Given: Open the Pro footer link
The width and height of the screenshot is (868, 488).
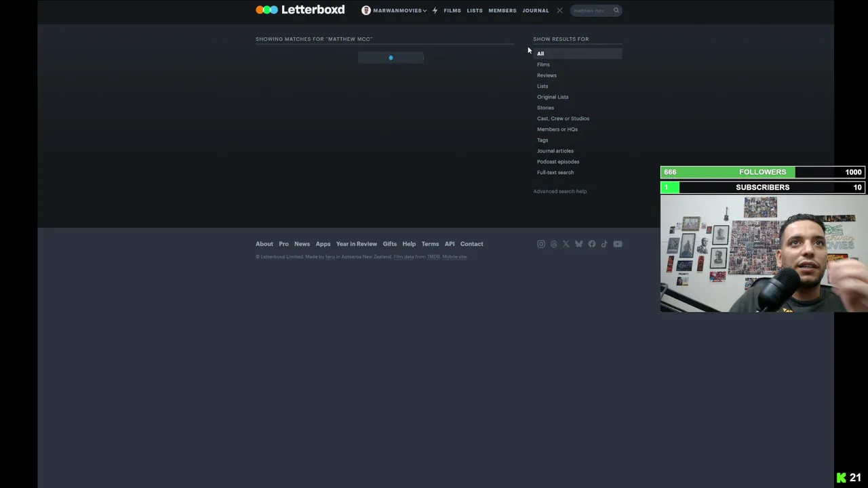Looking at the screenshot, I should click(283, 244).
